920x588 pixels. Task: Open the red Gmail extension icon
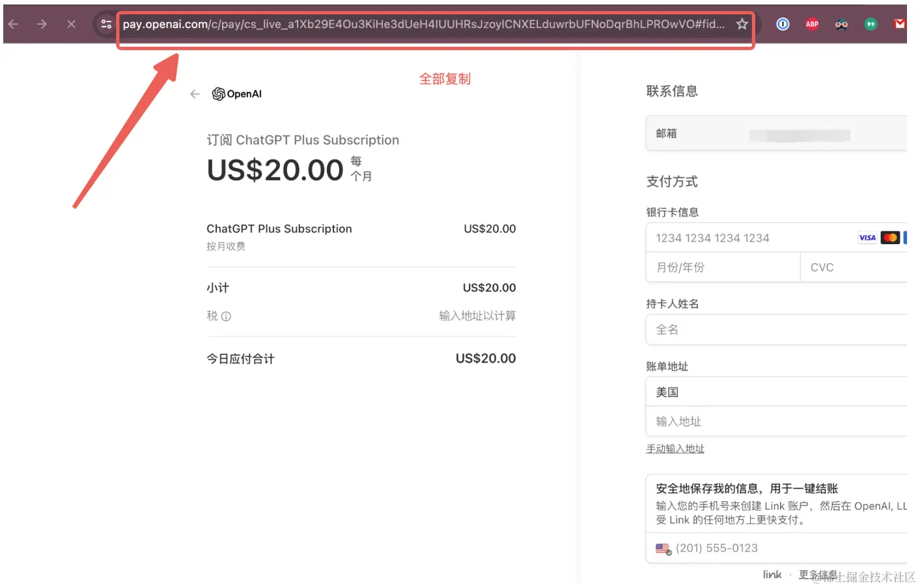[x=900, y=24]
